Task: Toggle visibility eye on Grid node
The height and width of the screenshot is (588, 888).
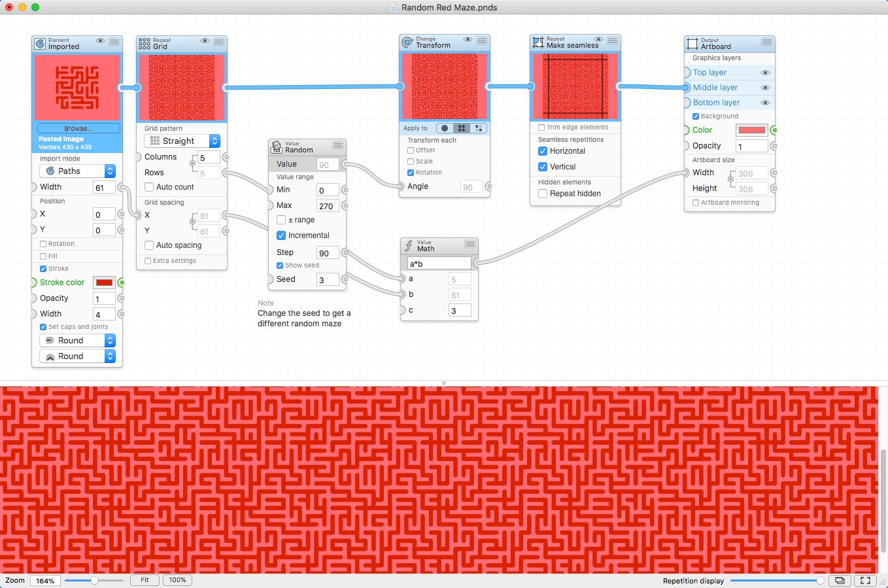Action: [x=205, y=41]
